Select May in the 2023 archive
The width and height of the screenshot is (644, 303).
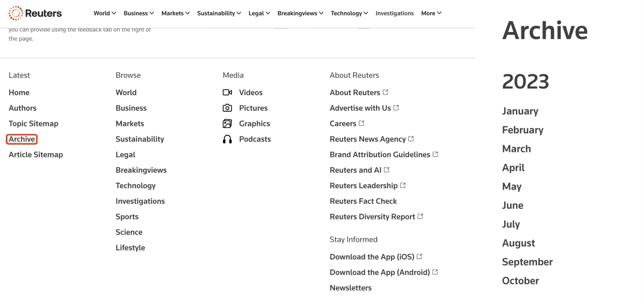[512, 186]
